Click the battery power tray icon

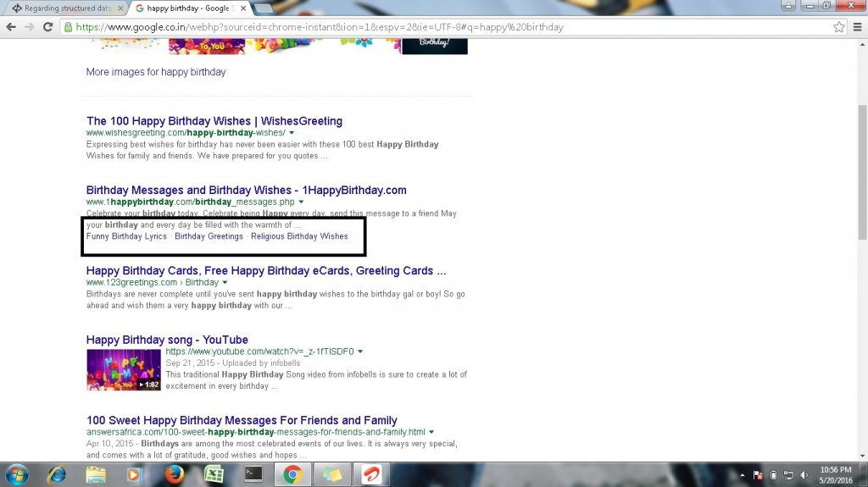773,475
